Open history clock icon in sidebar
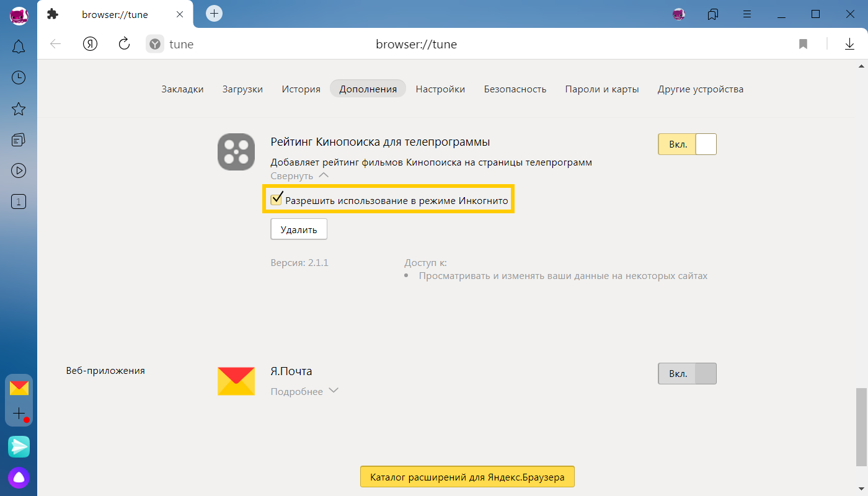 (x=19, y=77)
